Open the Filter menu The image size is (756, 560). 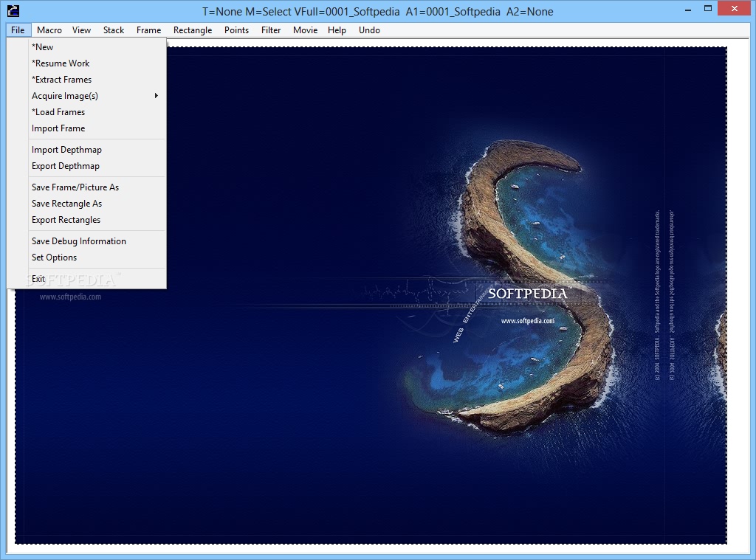tap(271, 30)
